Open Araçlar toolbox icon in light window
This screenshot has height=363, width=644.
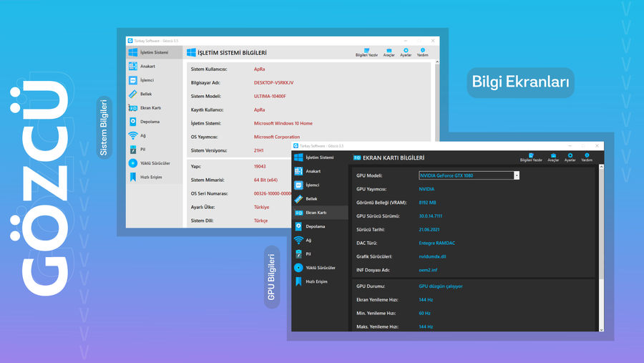point(389,50)
